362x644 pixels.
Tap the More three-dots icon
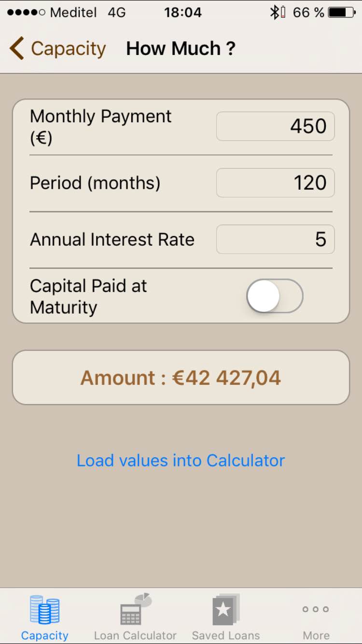(x=316, y=609)
